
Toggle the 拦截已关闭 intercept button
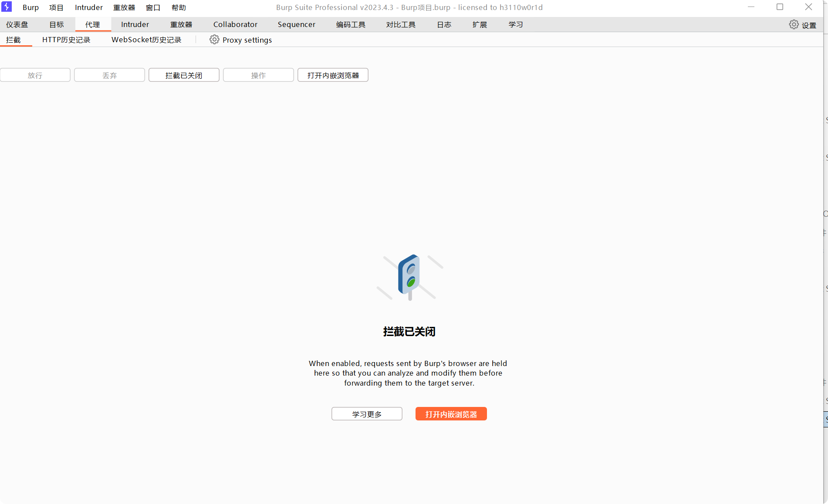point(184,75)
